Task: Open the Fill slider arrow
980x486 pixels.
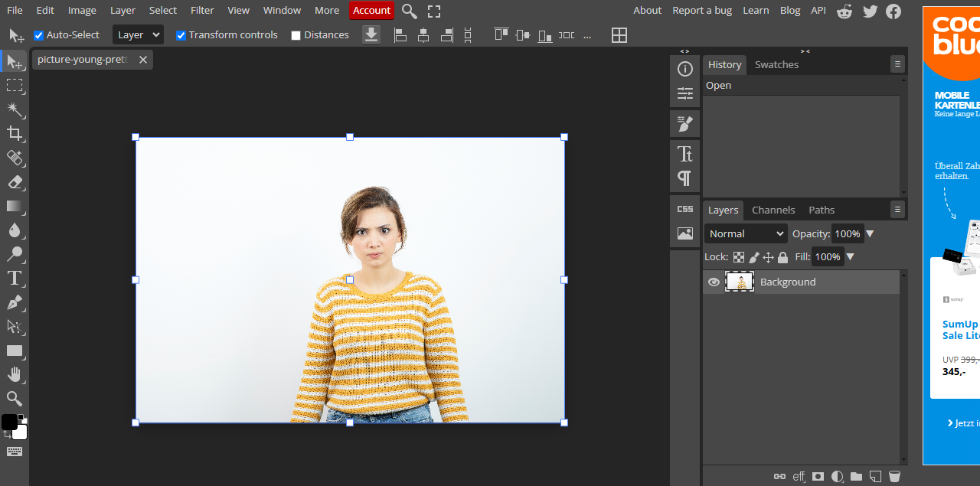Action: point(850,257)
